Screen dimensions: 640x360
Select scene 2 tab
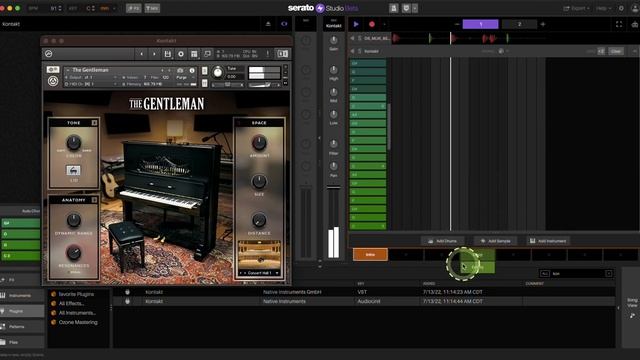pos(519,24)
